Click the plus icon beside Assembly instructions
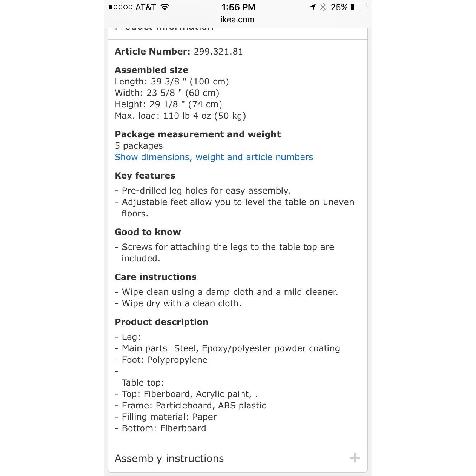This screenshot has height=476, width=476. (x=354, y=458)
